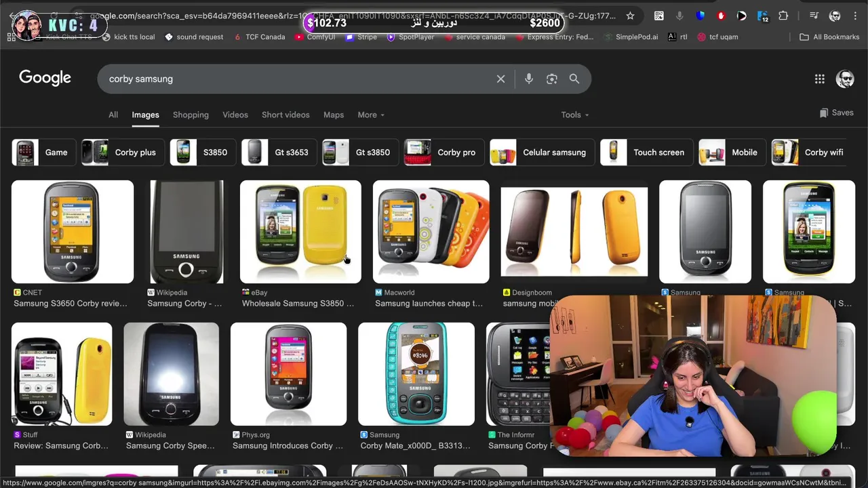
Task: Open Chrome three-dot menu
Action: [855, 16]
